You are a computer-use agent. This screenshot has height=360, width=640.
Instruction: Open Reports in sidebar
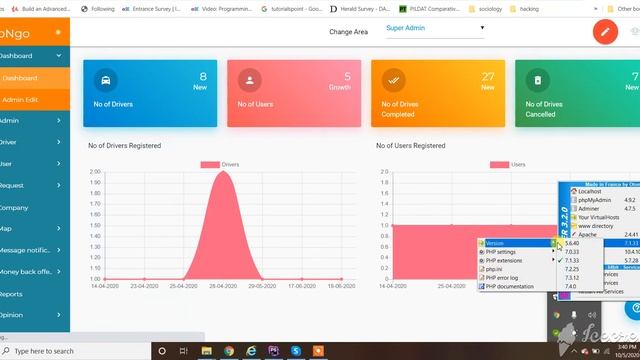(35, 294)
